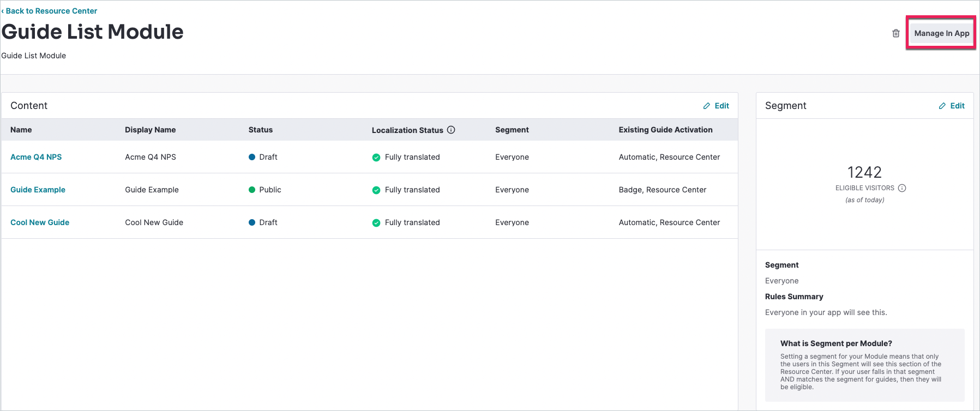Click the Manage In App button
Image resolution: width=980 pixels, height=411 pixels.
point(941,33)
